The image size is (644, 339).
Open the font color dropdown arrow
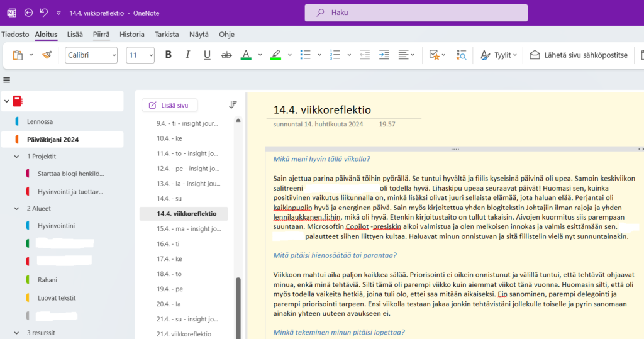[260, 55]
